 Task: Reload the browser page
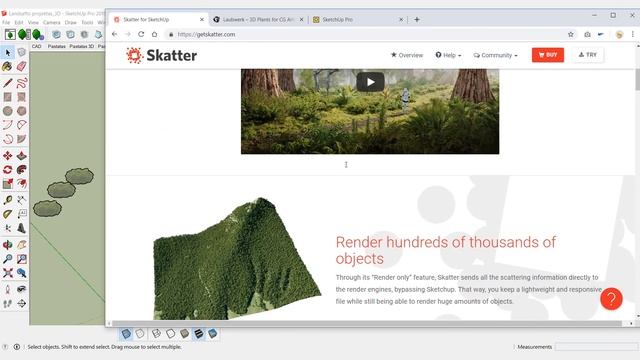pos(141,34)
